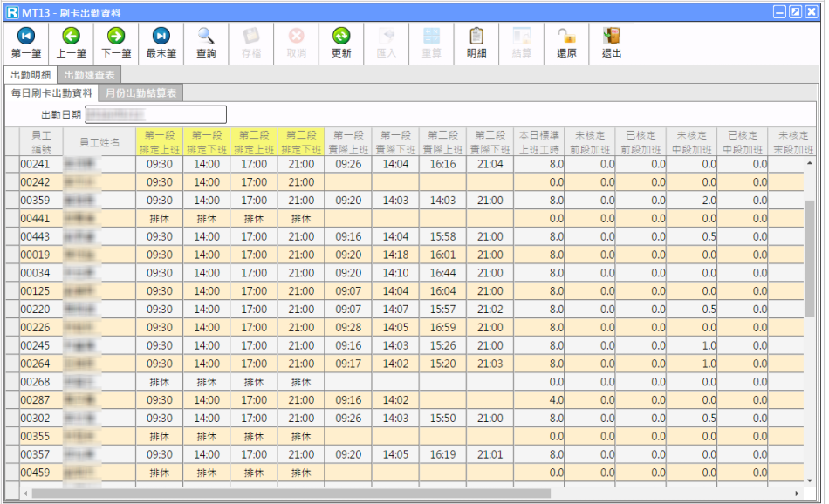Click the 4.0 hours cell in row 00287

[x=538, y=400]
